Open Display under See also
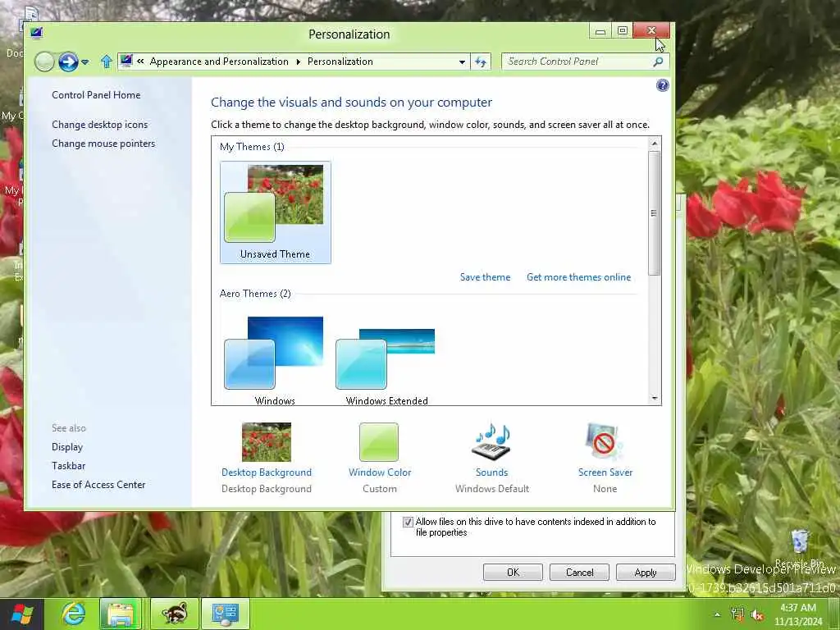The image size is (840, 630). (67, 447)
